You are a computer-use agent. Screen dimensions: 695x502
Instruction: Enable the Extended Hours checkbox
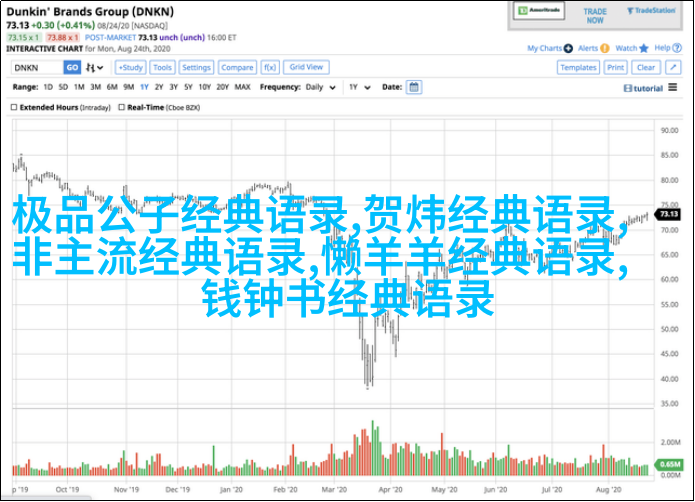tap(14, 107)
